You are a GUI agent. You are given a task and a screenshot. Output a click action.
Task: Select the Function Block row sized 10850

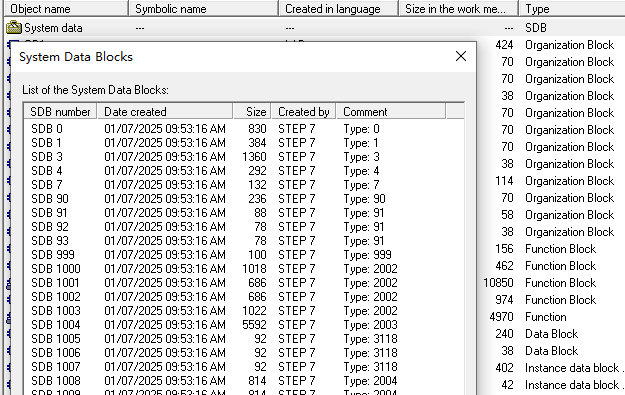coord(551,283)
